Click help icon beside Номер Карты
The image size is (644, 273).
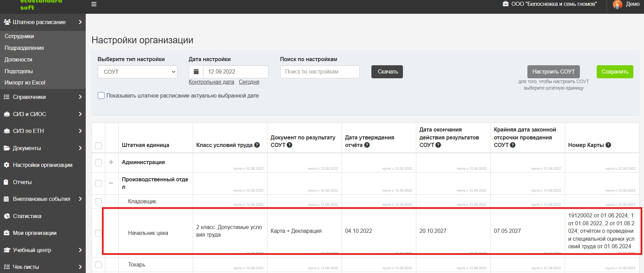[608, 145]
